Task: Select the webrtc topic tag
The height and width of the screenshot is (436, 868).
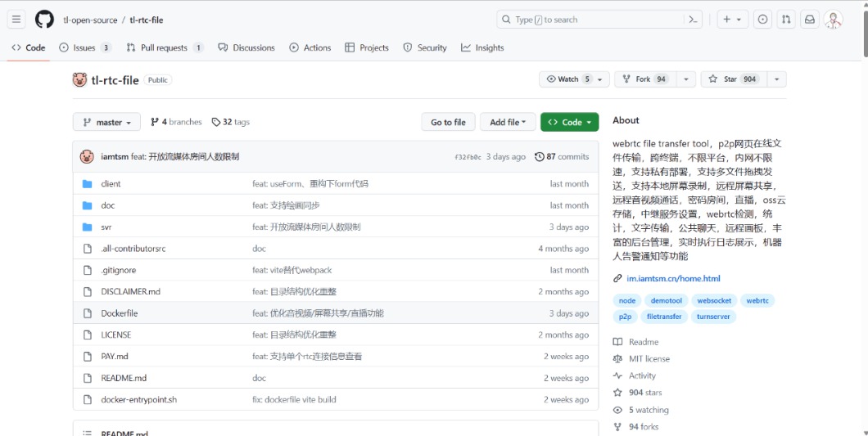Action: (x=757, y=300)
